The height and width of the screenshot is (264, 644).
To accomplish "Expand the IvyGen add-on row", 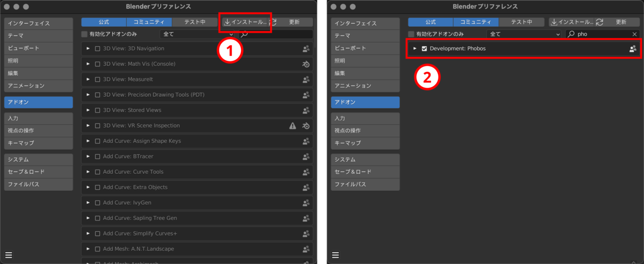I will [x=88, y=203].
